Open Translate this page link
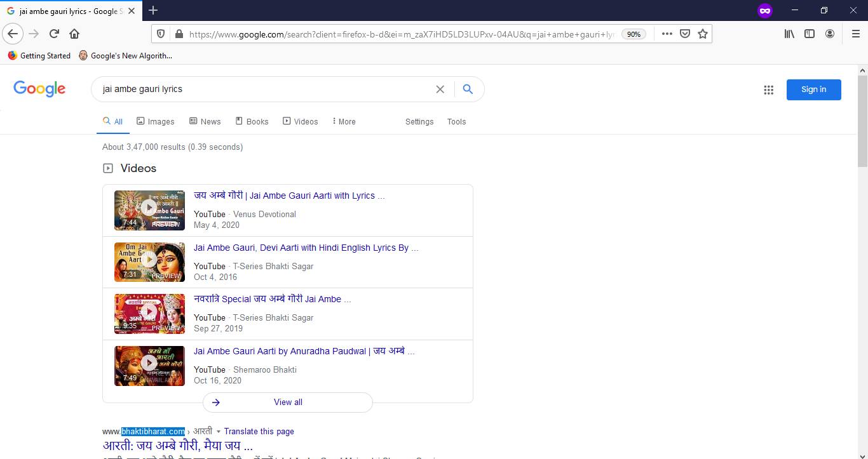 (259, 432)
